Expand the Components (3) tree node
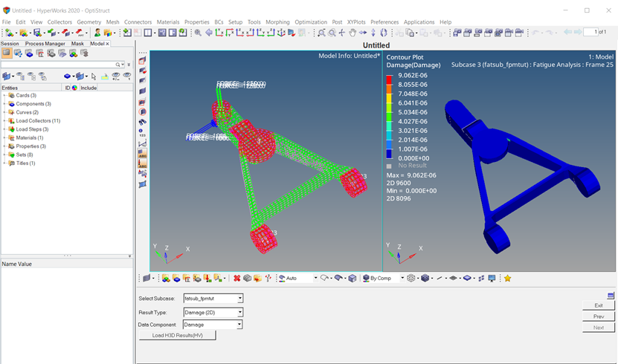The image size is (618, 364). 4,104
